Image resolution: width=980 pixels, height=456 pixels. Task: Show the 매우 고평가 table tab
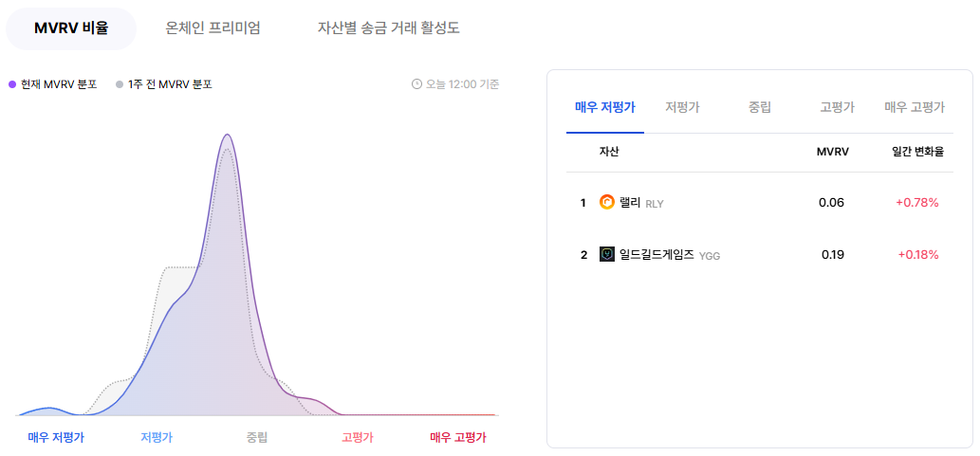(915, 107)
